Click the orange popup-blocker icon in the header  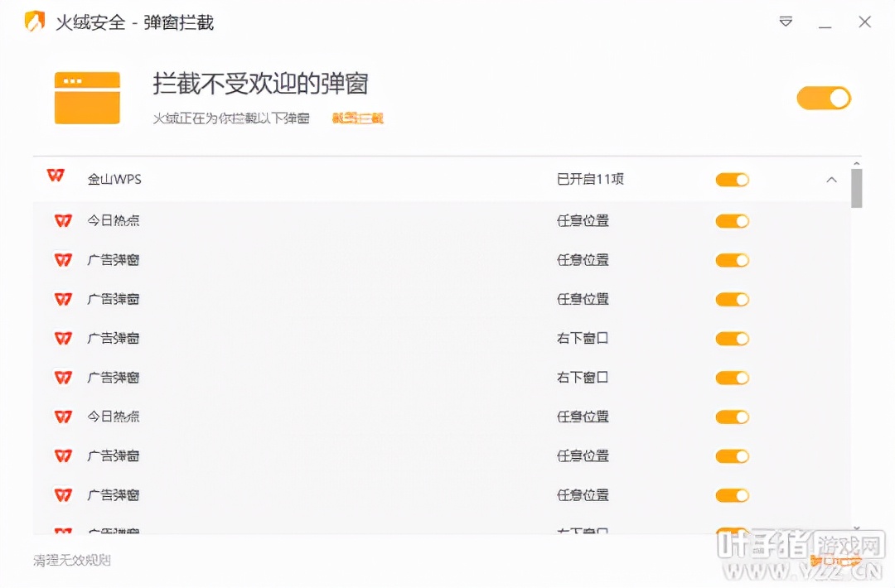pyautogui.click(x=87, y=97)
